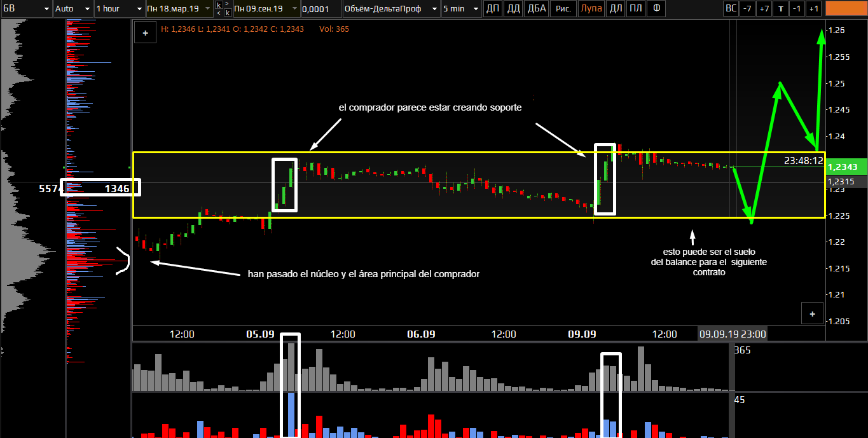Click the ДЛ toolbar button

pyautogui.click(x=615, y=9)
